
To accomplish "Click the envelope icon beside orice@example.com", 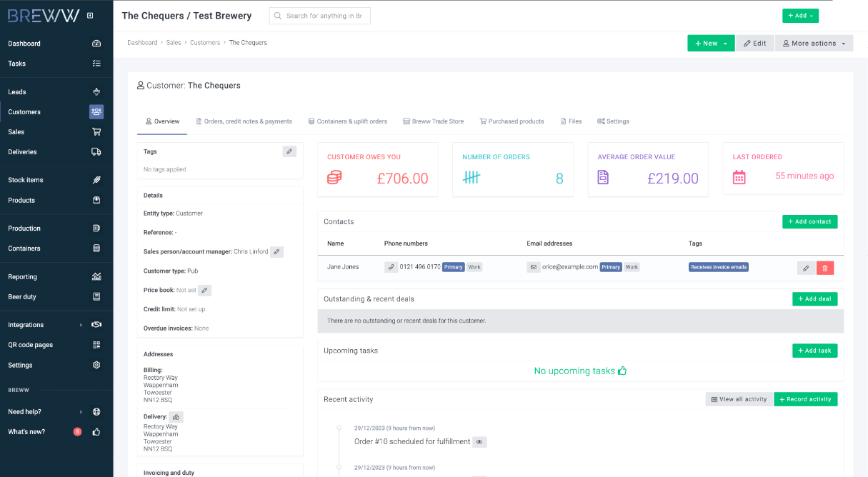I will point(534,267).
